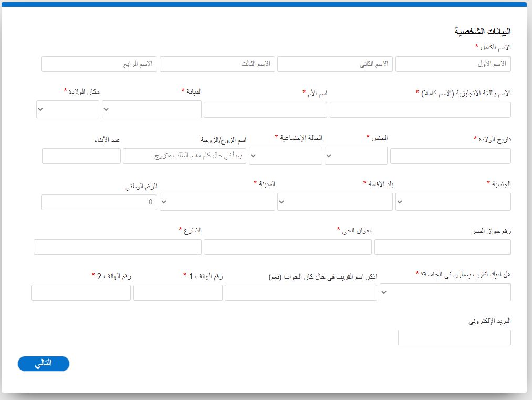Click the الرقم الوطني national number field

(x=99, y=202)
